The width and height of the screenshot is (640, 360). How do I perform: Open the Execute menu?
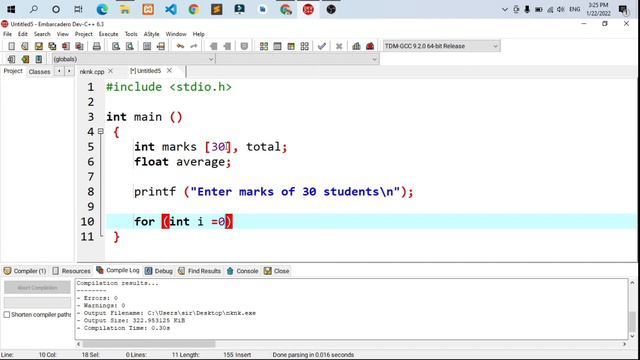[109, 34]
